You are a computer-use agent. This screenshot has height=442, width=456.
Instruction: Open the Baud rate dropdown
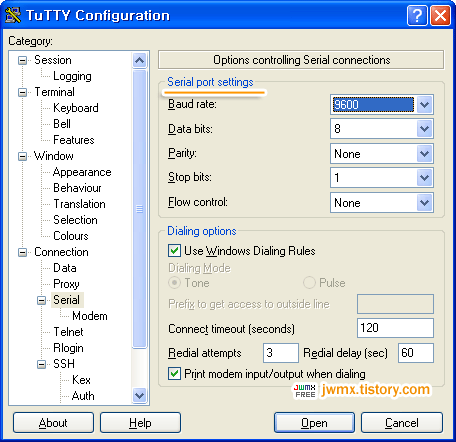tap(424, 105)
